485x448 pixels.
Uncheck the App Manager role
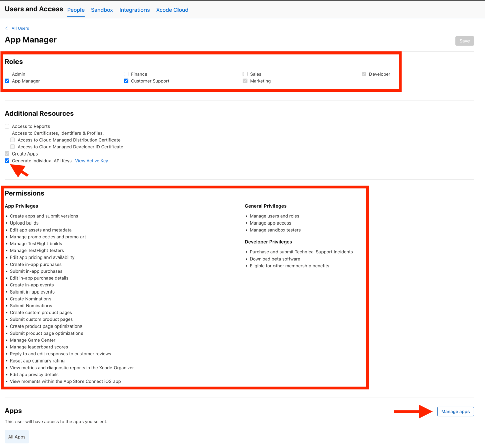[7, 81]
